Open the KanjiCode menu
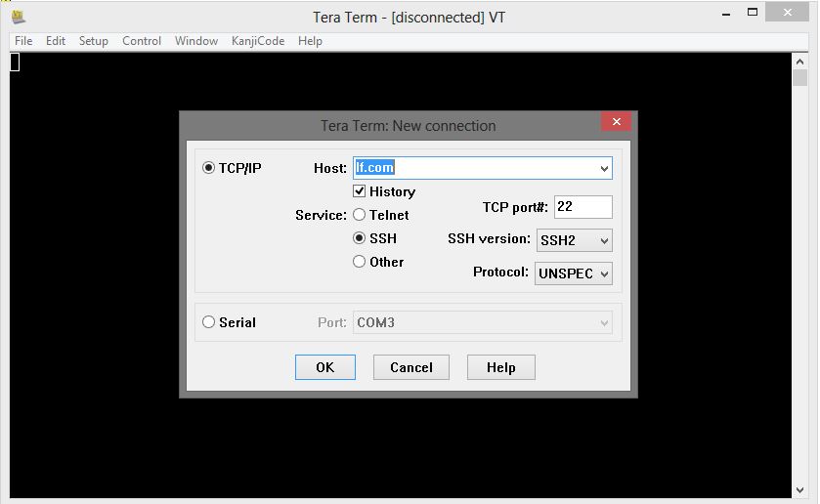The image size is (820, 504). 258,41
